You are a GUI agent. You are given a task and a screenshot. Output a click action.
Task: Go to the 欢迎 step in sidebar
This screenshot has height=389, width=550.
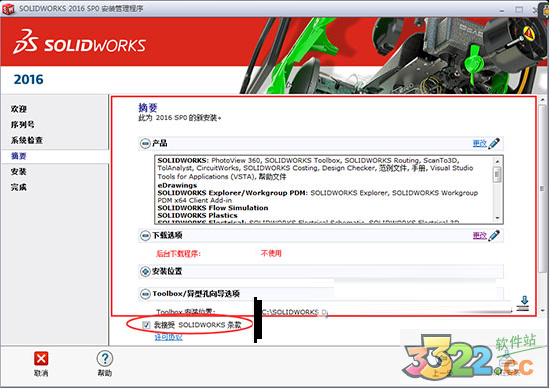click(19, 109)
